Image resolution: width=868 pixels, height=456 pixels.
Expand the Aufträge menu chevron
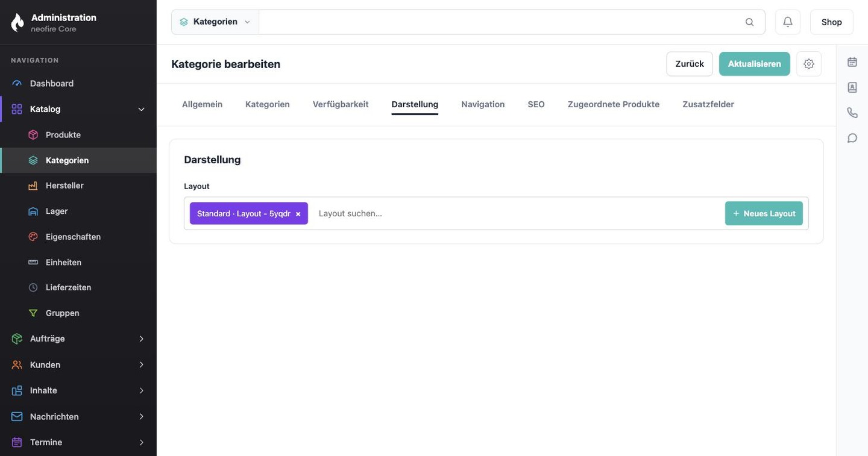142,339
